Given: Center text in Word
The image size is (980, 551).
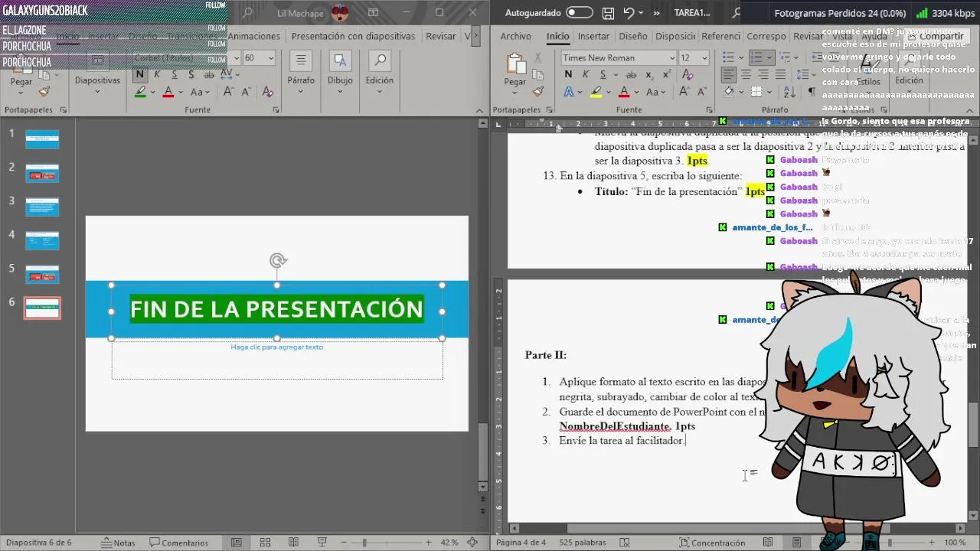Looking at the screenshot, I should tap(746, 75).
